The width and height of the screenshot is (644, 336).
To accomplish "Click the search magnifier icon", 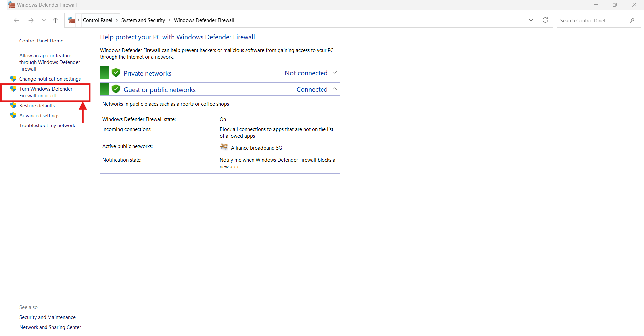I will point(632,20).
